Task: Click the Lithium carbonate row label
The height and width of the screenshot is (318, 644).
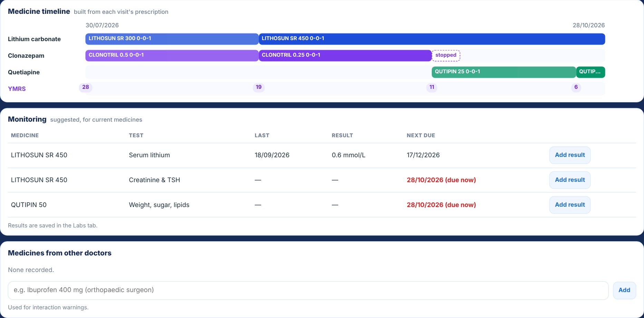Action: (x=34, y=39)
